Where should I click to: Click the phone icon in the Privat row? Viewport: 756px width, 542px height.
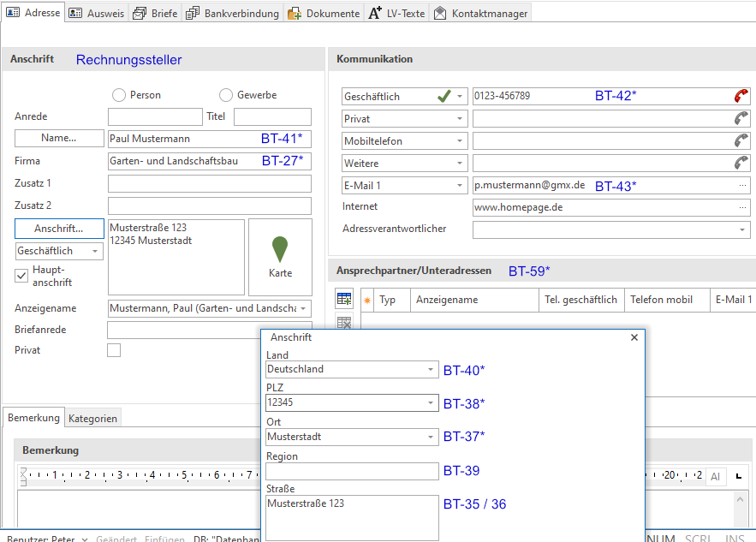[x=741, y=118]
